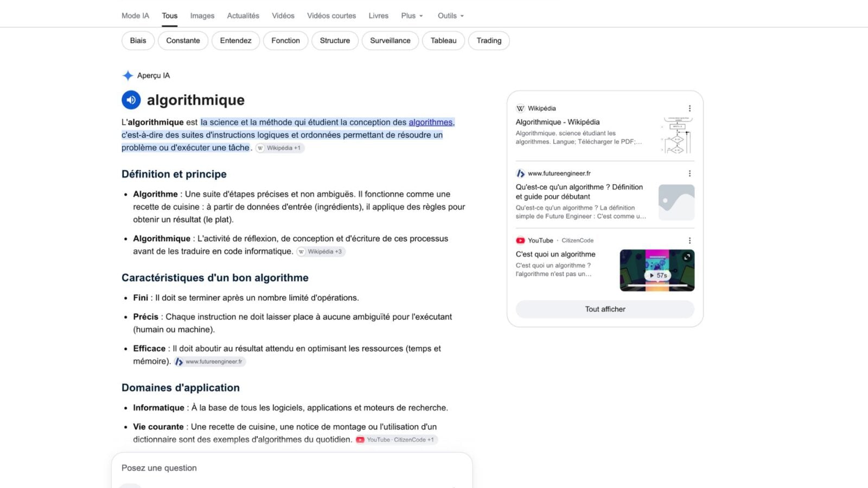Click the Caractéristiques d'un bon algorithme heading
The image size is (868, 488).
tap(215, 278)
